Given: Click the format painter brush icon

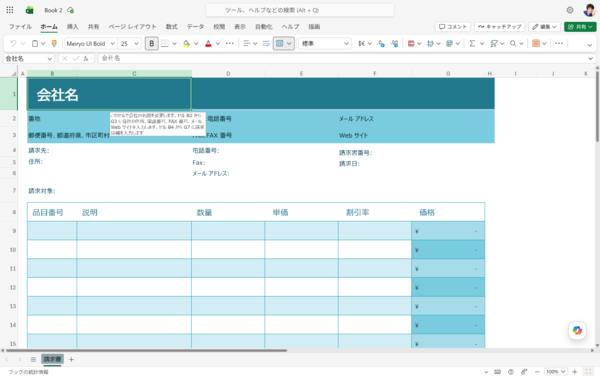Looking at the screenshot, I should pos(54,44).
